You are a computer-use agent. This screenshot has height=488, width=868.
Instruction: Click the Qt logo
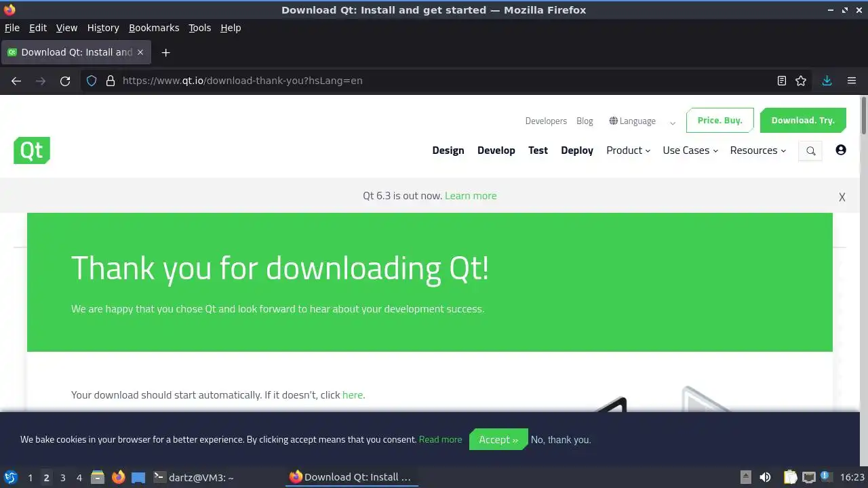click(x=32, y=150)
